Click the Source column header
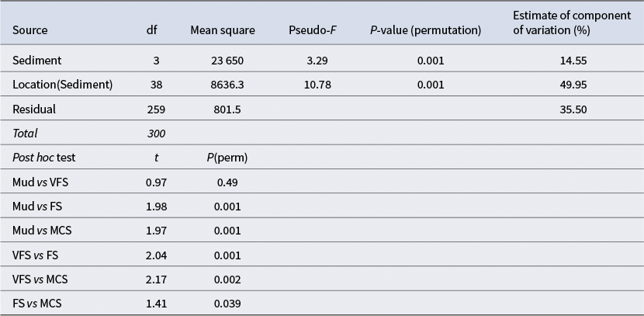Image resolution: width=644 pixels, height=316 pixels. coord(30,30)
